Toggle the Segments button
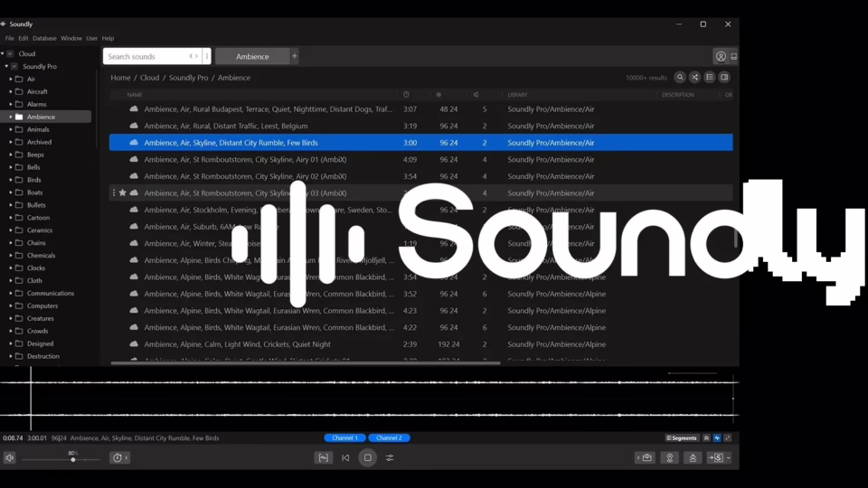The width and height of the screenshot is (868, 488). (x=682, y=438)
